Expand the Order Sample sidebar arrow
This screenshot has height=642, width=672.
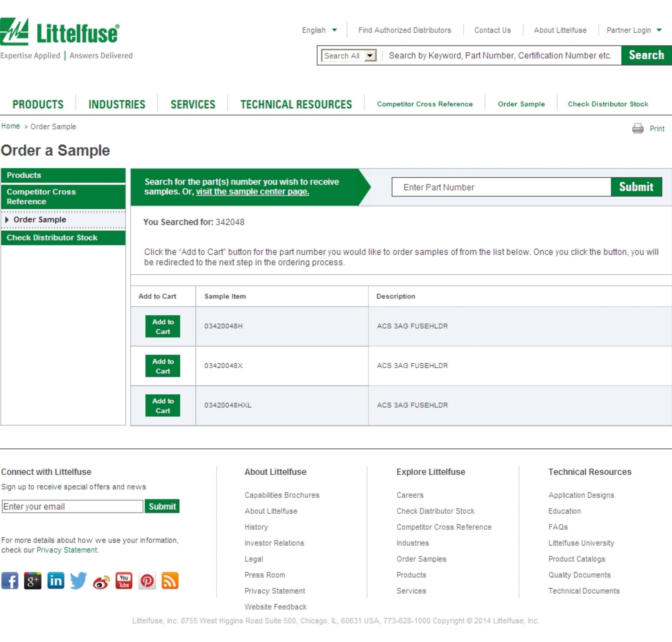click(7, 220)
